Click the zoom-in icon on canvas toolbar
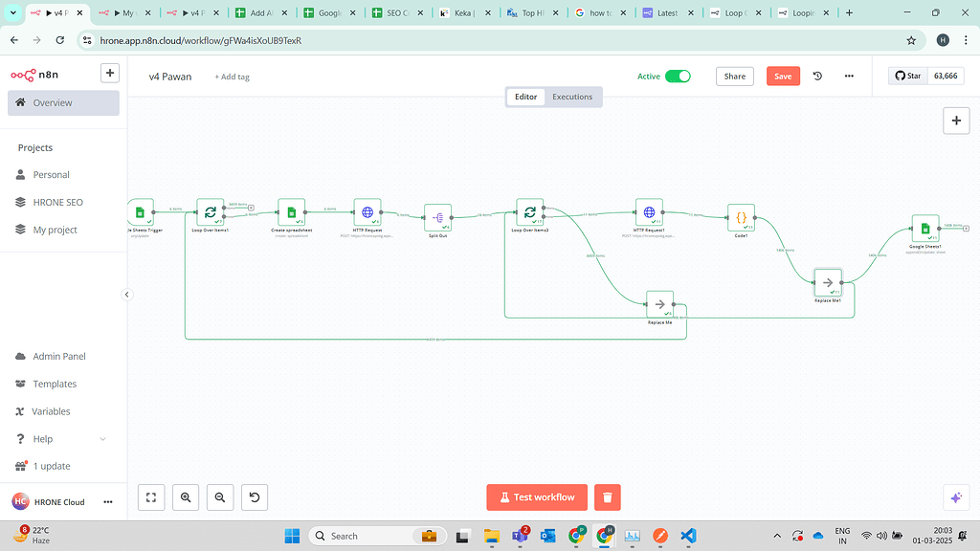Screen dimensions: 980x551 (186, 496)
